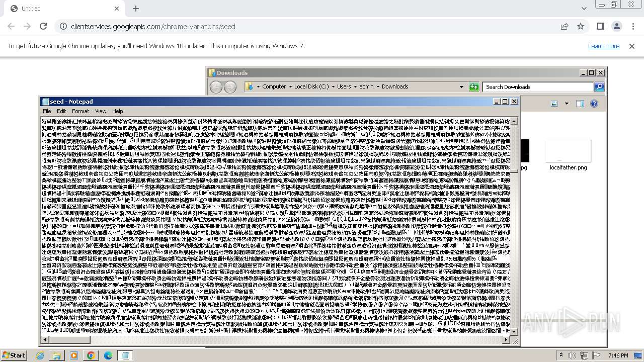Go back in Downloads explorer window
Viewport: 644px width, 362px height.
pos(216,87)
